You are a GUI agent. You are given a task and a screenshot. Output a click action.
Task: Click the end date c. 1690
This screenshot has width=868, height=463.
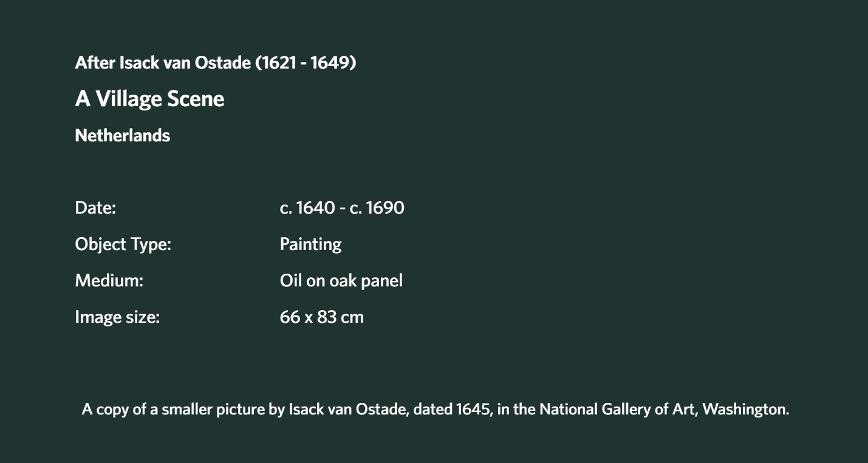point(377,208)
